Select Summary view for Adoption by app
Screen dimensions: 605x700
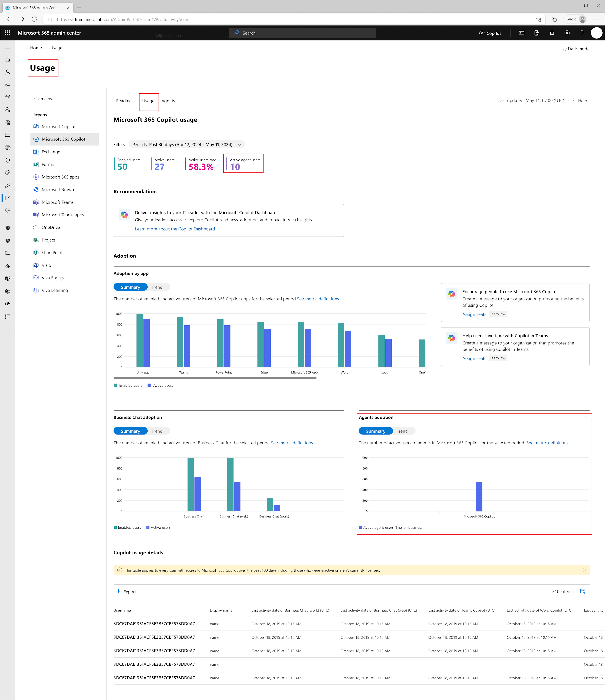pyautogui.click(x=130, y=287)
